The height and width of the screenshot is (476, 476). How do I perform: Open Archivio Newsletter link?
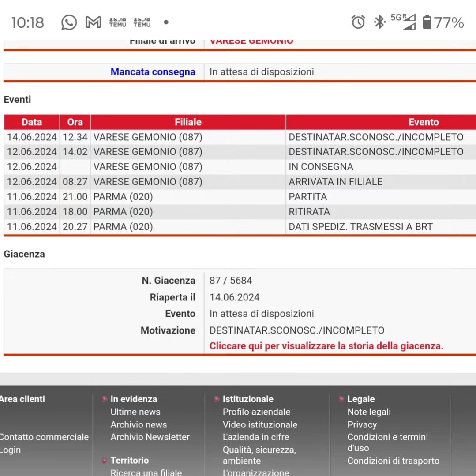[x=150, y=437]
